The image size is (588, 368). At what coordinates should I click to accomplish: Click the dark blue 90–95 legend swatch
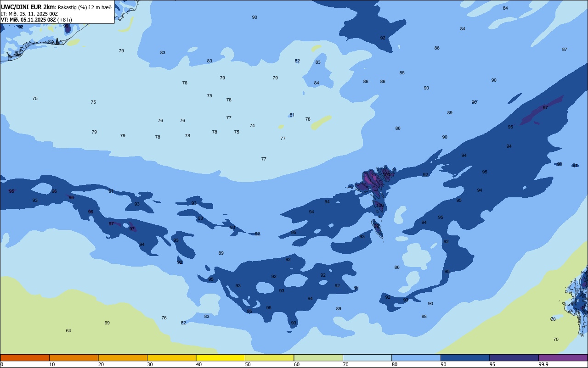point(465,357)
